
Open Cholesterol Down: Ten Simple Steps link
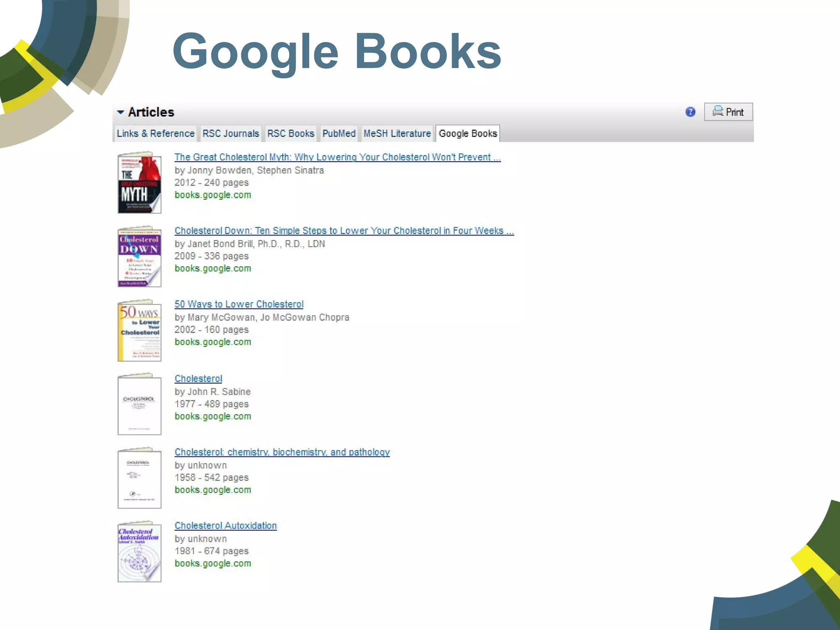tap(344, 231)
